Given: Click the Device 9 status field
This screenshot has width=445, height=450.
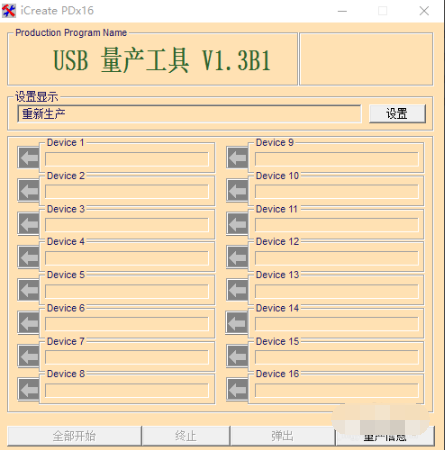Looking at the screenshot, I should pyautogui.click(x=337, y=159).
